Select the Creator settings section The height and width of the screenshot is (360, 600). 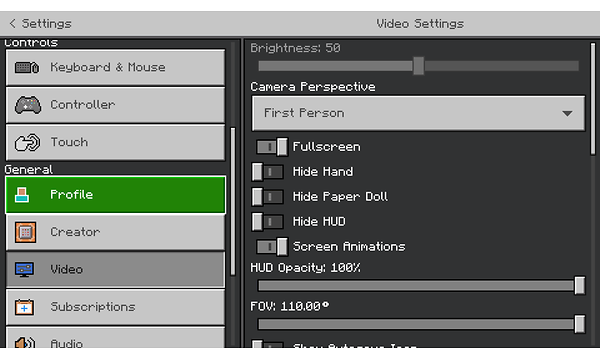116,232
